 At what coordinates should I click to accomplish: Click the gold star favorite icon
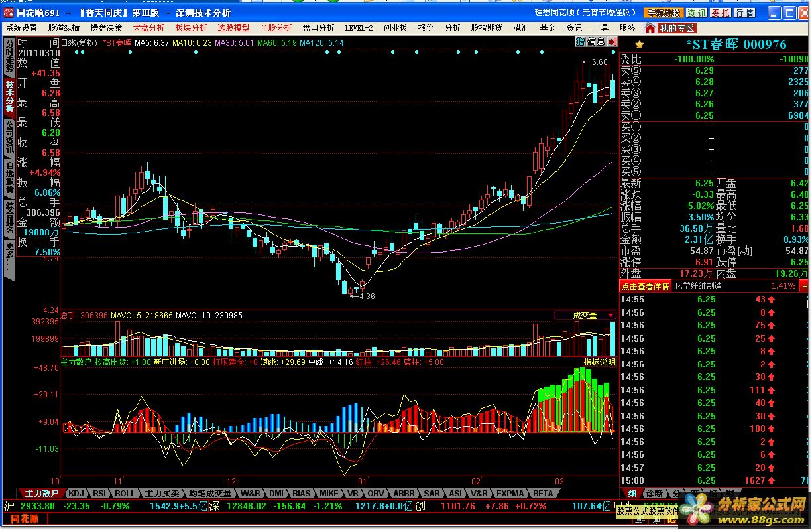639,44
